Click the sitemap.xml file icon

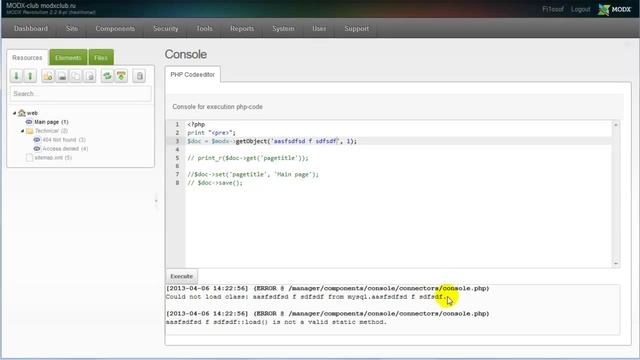(x=29, y=158)
